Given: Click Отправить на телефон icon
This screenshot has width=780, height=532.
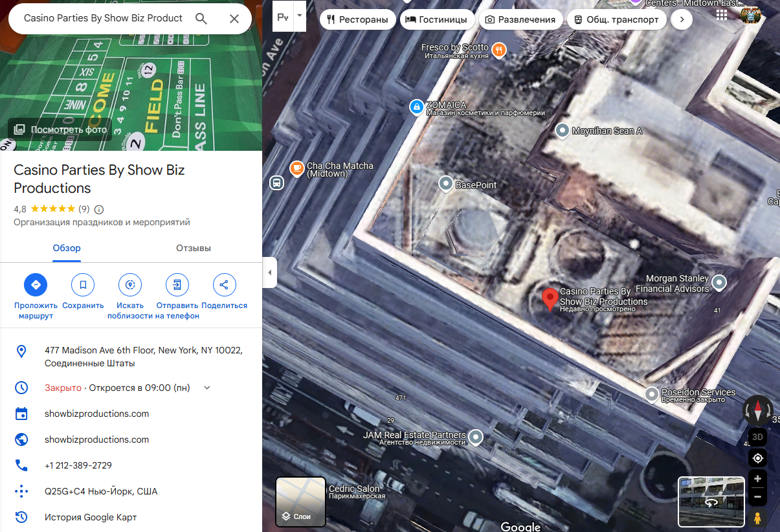Looking at the screenshot, I should coord(177,284).
